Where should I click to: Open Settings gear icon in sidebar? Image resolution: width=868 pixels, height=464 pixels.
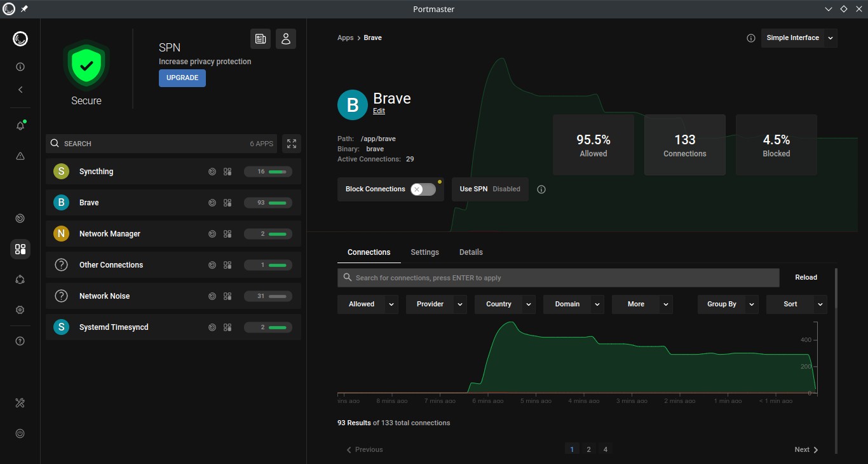(20, 310)
